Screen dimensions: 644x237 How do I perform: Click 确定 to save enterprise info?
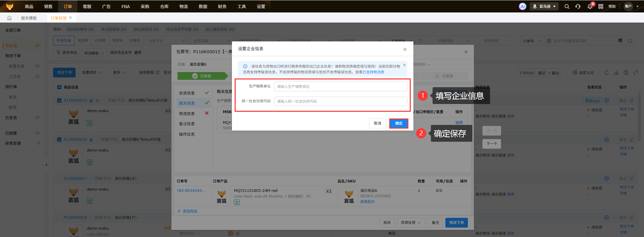(399, 124)
